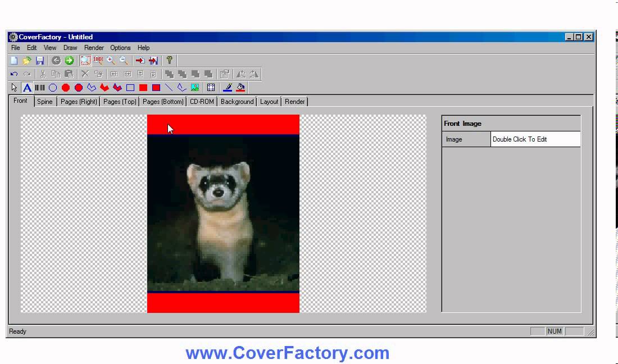618x364 pixels.
Task: Select the polyline tool
Action: pyautogui.click(x=181, y=88)
